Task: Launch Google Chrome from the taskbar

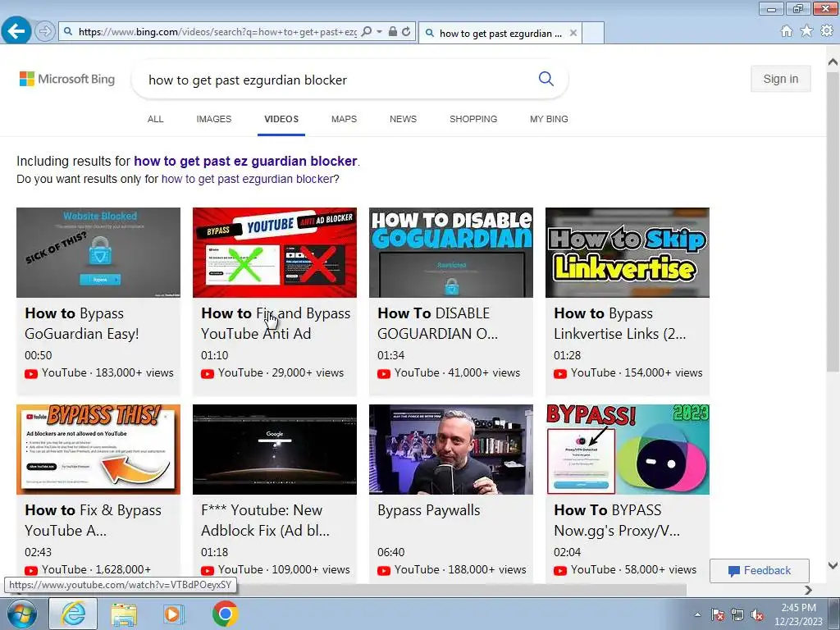Action: (225, 614)
